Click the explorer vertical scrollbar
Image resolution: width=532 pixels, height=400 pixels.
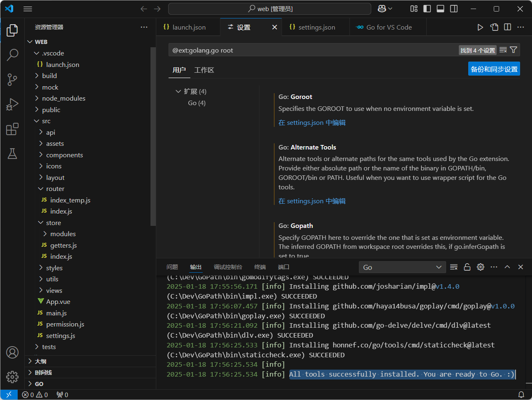153,136
